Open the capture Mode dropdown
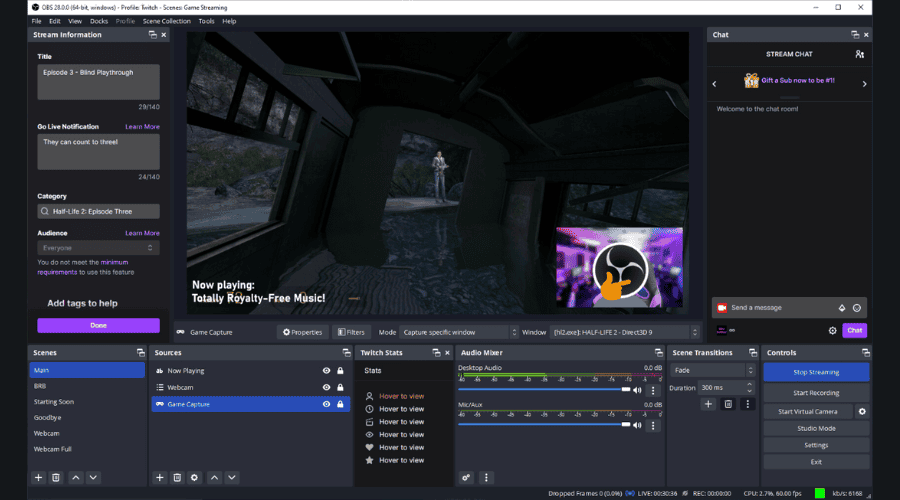The width and height of the screenshot is (900, 500). [459, 332]
